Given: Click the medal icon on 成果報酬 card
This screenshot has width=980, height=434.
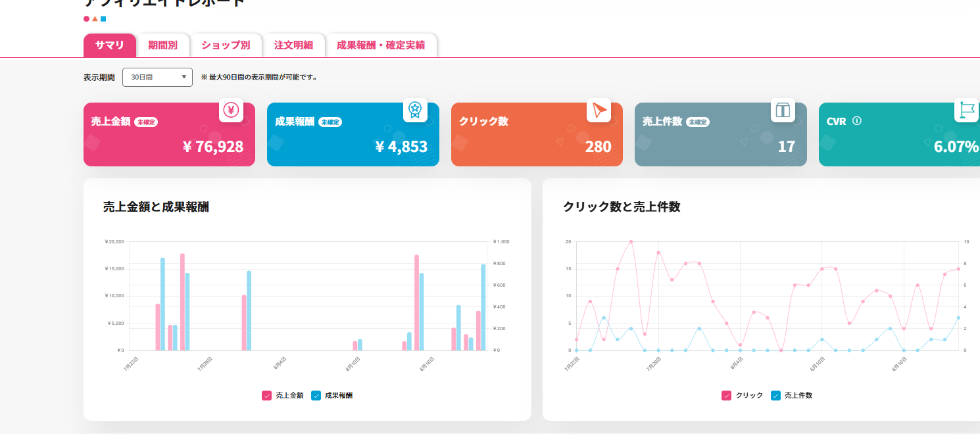Looking at the screenshot, I should (414, 110).
